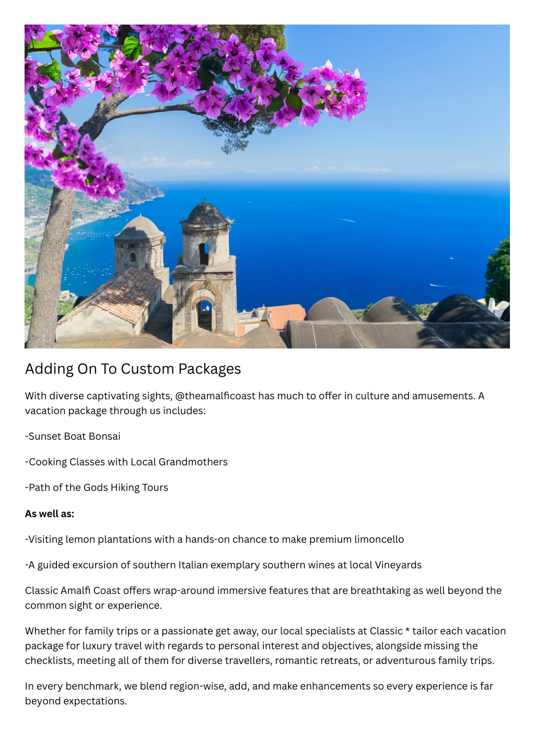535x756 pixels.
Task: Click Cooking Classes with Local Grandmothers line
Action: pyautogui.click(x=126, y=462)
